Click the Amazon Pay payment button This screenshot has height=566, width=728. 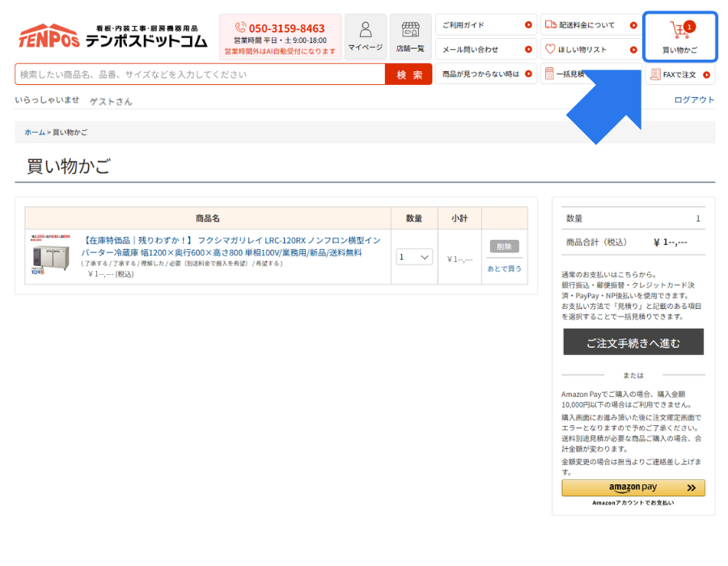[x=633, y=488]
